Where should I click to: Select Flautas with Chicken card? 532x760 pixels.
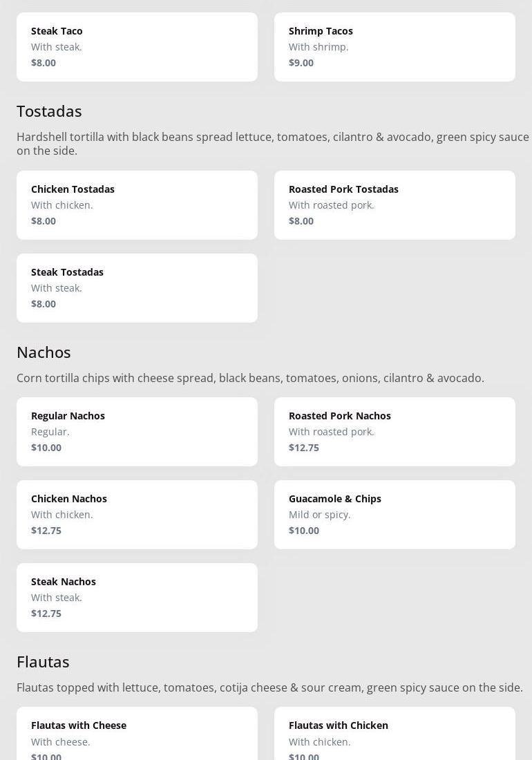point(395,734)
